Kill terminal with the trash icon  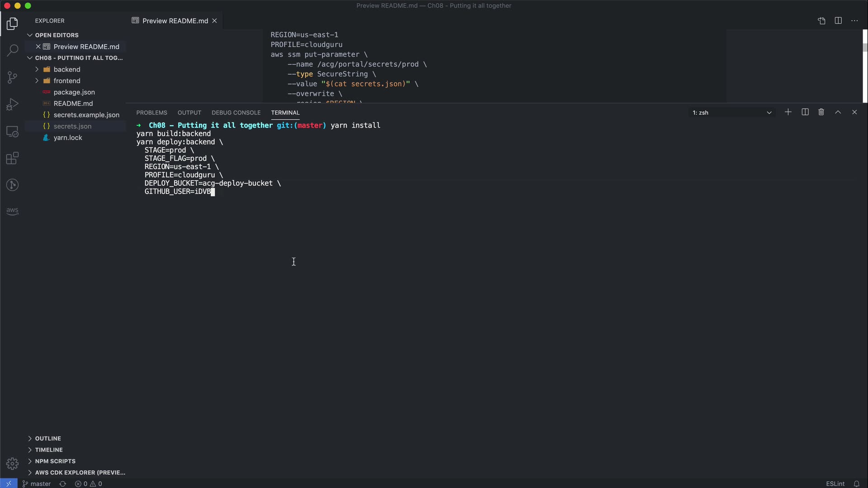[821, 112]
